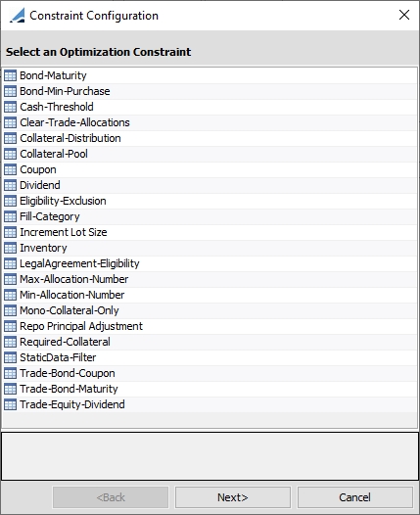Click the table icon beside Bond-Maturity
Image resolution: width=420 pixels, height=515 pixels.
click(x=10, y=75)
